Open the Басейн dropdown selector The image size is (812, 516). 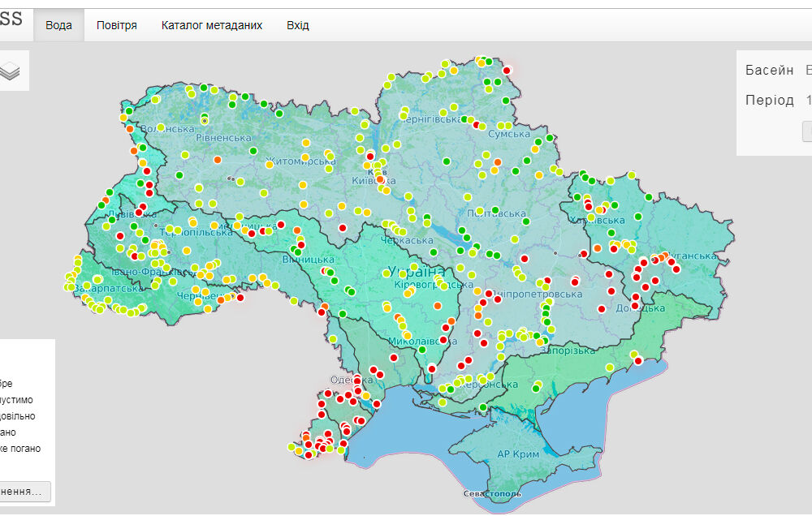click(806, 70)
